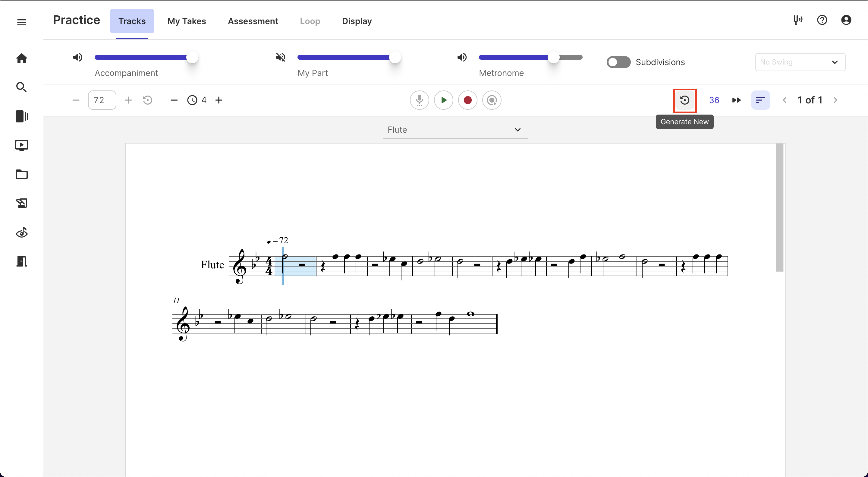Click next page navigation arrow
868x477 pixels.
[836, 100]
